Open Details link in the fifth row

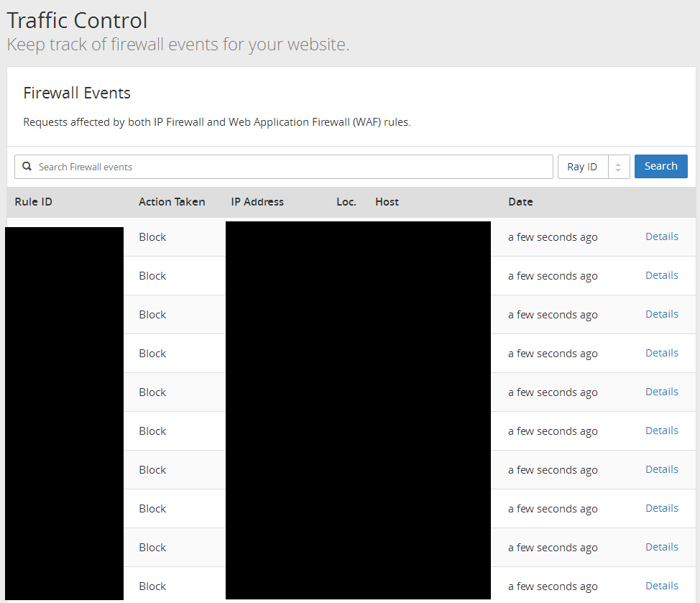tap(661, 392)
